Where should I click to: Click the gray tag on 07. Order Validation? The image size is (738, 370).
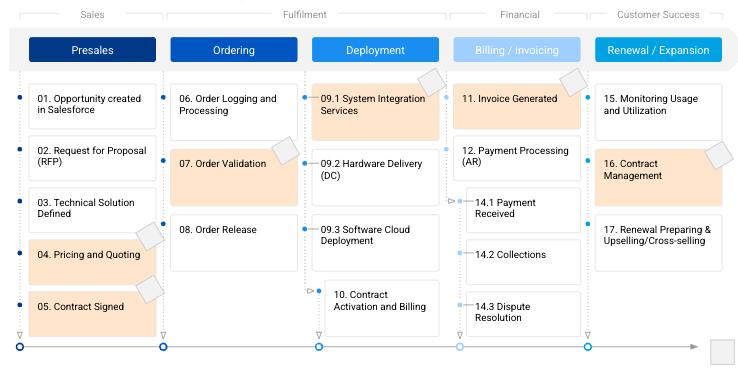tap(286, 151)
